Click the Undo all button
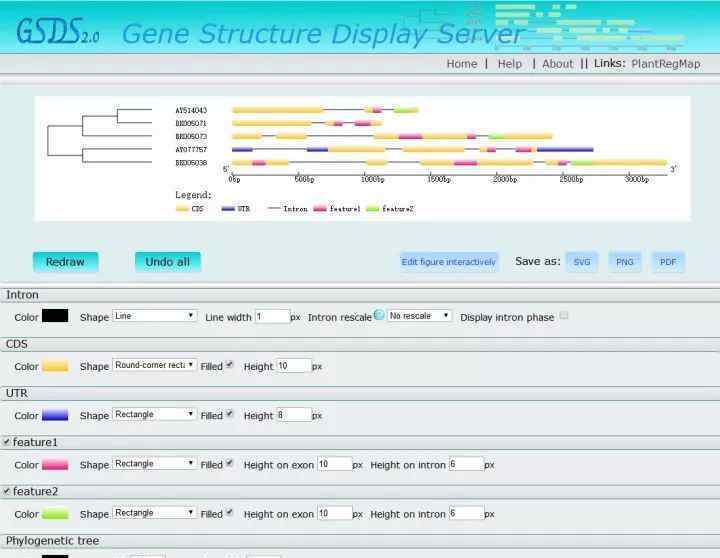720x558 pixels. [x=168, y=262]
